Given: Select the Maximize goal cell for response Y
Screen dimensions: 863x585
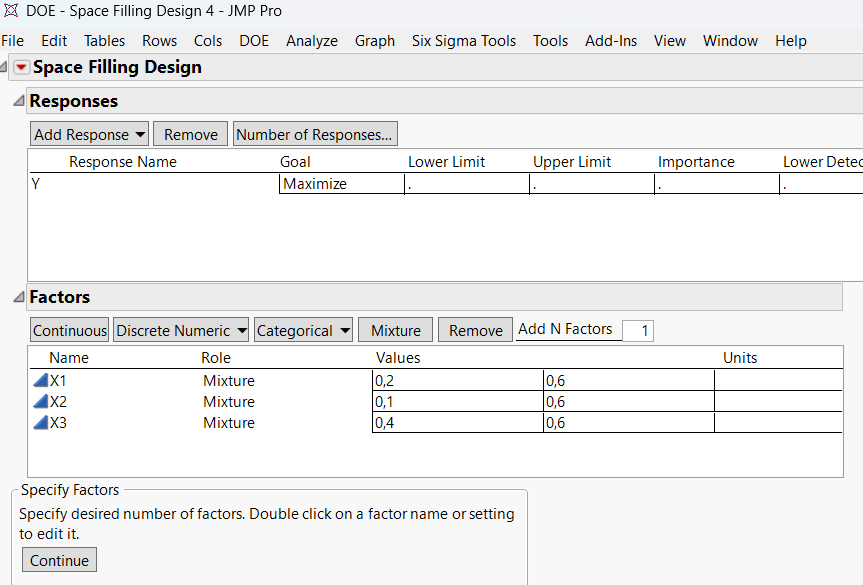Looking at the screenshot, I should 341,184.
